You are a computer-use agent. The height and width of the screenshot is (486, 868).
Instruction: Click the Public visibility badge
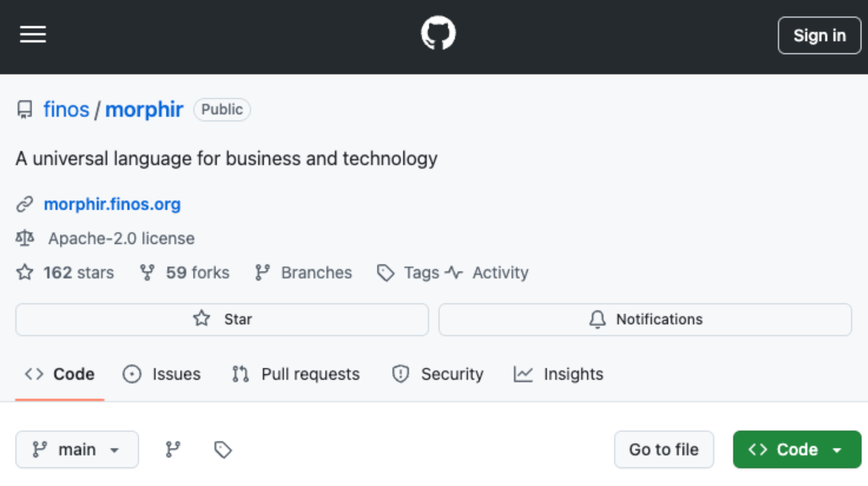pyautogui.click(x=222, y=109)
